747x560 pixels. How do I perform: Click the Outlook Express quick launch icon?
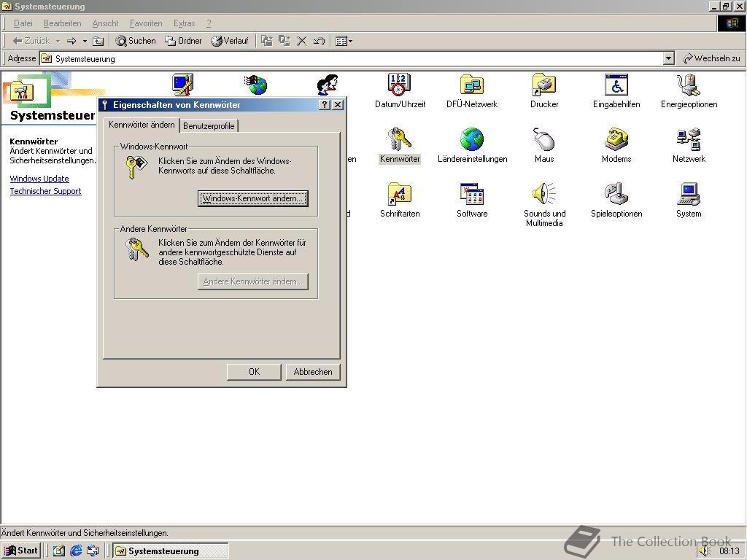point(93,551)
